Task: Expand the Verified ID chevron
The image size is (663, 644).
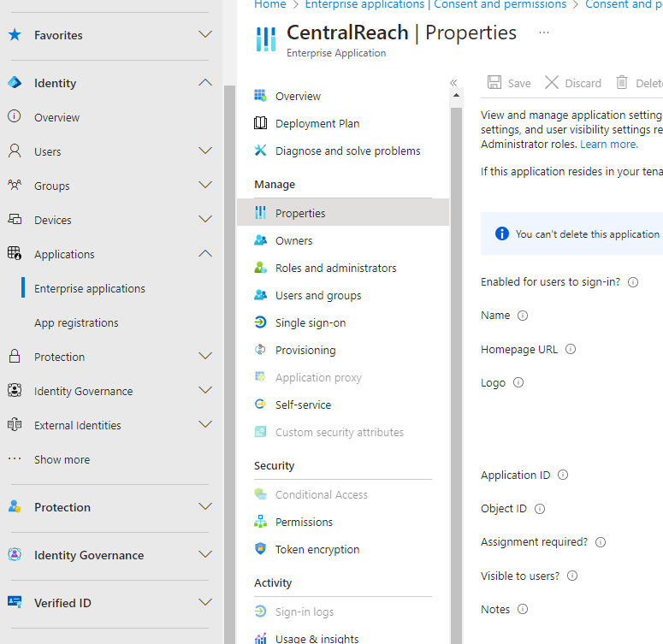Action: pos(205,602)
